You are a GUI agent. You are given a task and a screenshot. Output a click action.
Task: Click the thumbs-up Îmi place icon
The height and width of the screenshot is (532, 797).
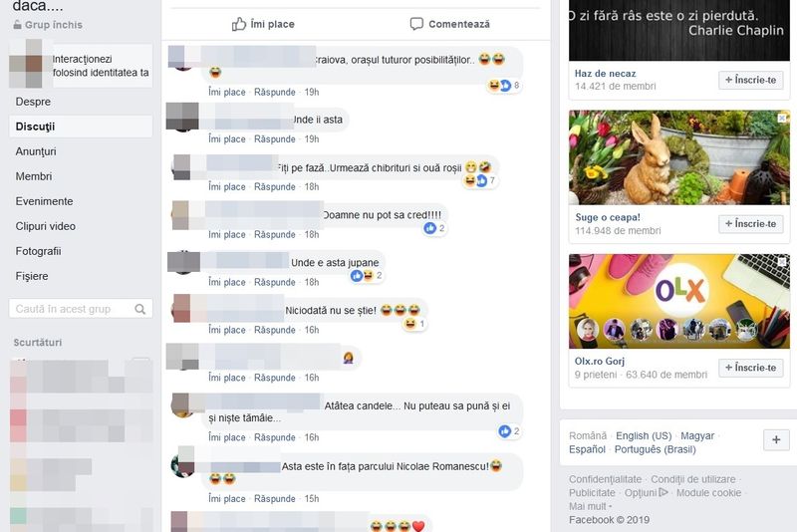239,23
